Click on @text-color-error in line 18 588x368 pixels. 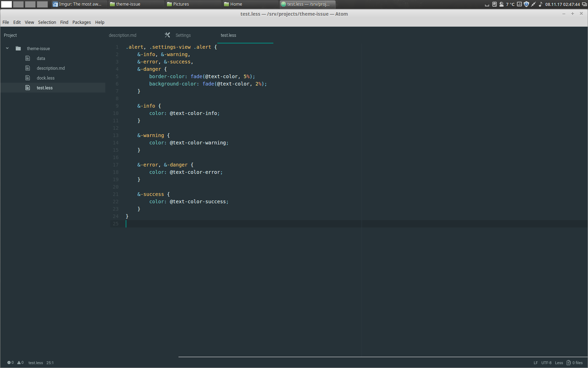pos(195,172)
